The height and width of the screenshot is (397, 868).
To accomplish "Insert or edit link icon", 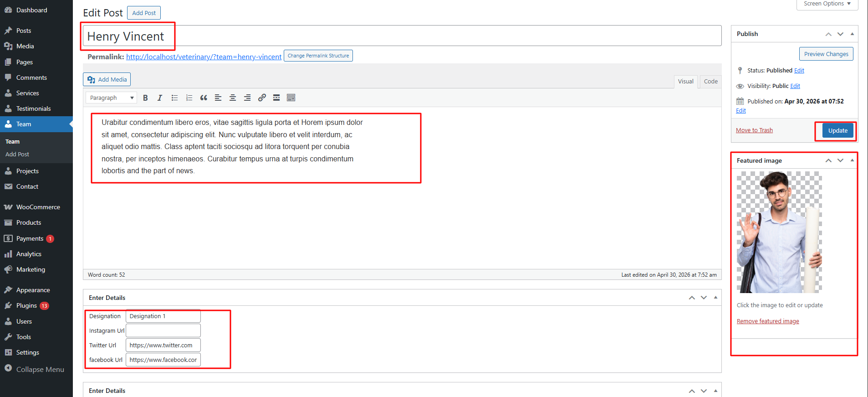I will (262, 98).
